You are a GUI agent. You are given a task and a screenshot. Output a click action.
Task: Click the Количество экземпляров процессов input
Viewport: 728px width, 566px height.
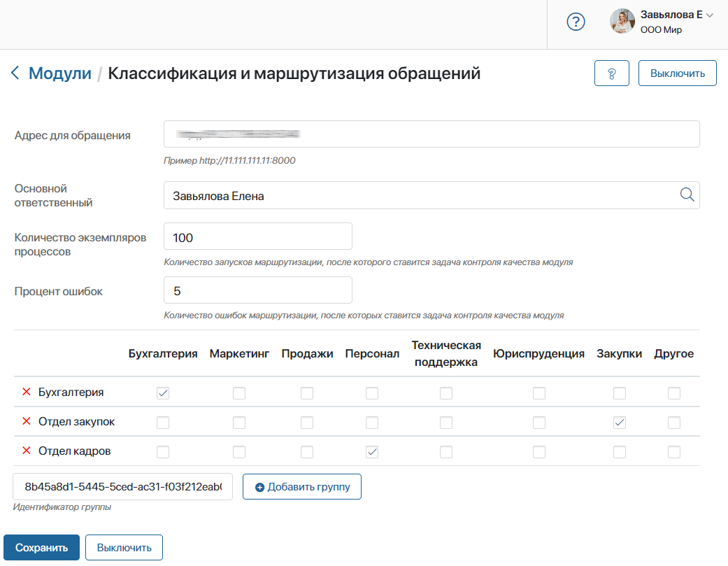click(x=257, y=236)
